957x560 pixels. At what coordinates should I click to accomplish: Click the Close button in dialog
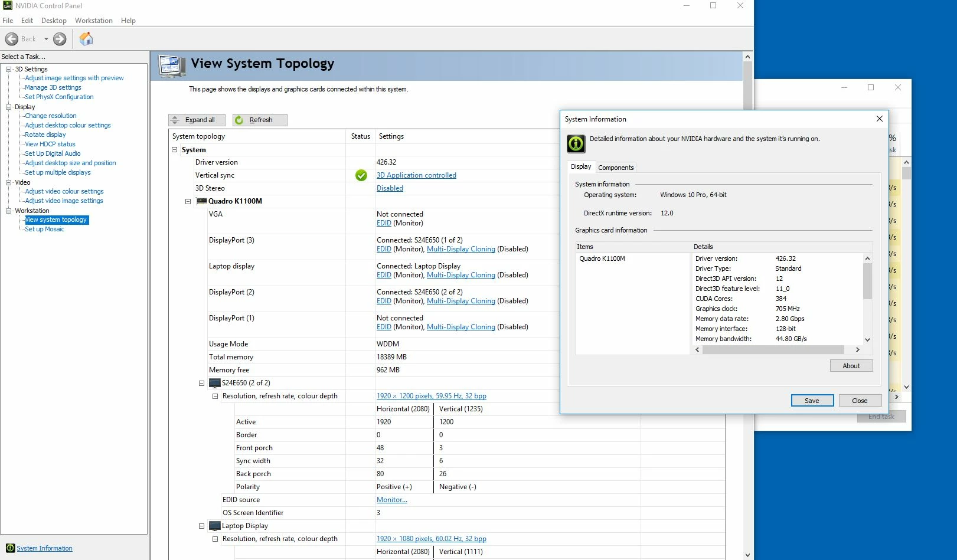click(x=860, y=401)
